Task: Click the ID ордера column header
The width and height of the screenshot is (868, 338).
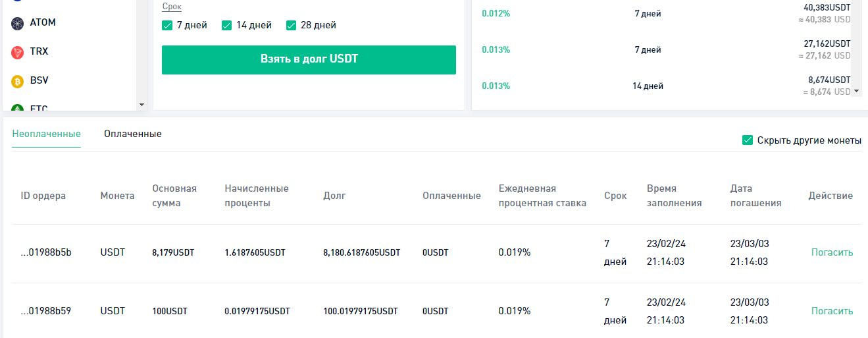Action: click(43, 196)
